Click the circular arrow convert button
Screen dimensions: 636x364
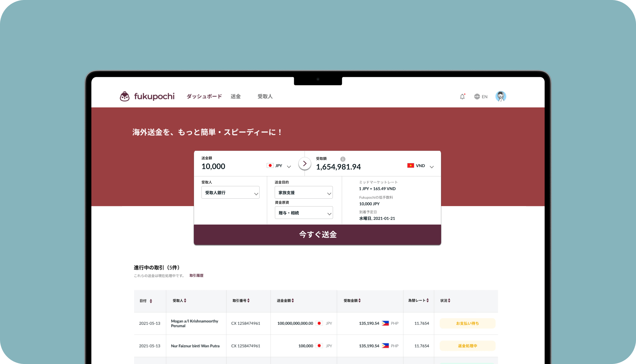click(x=305, y=164)
